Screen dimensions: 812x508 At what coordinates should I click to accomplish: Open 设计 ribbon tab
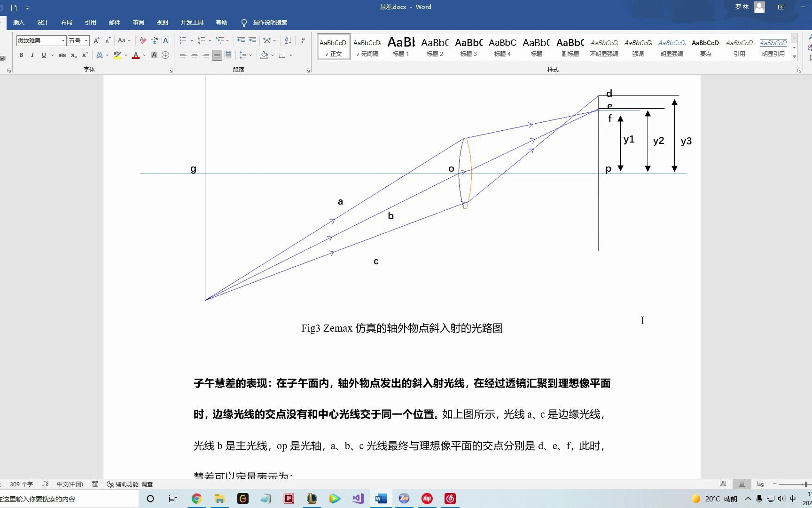43,23
